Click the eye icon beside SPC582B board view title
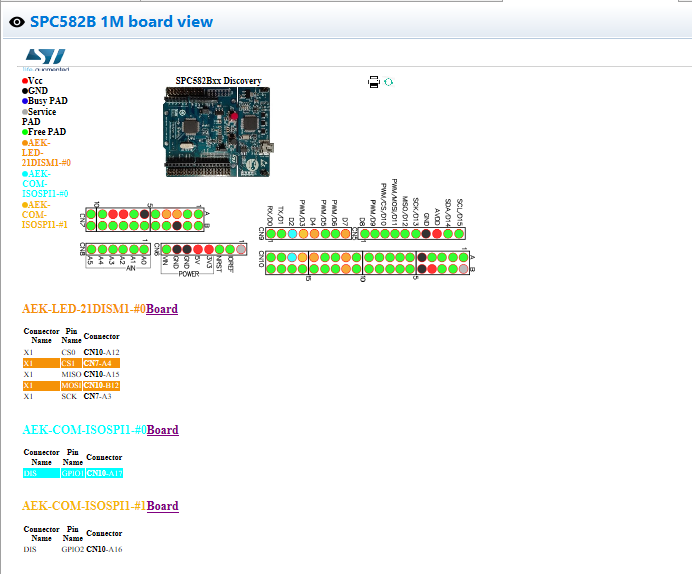 [17, 22]
